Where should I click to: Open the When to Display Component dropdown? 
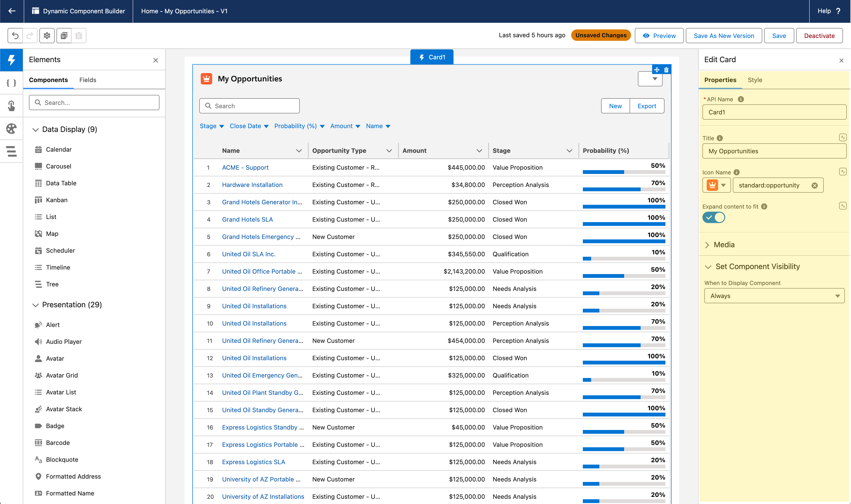[774, 296]
